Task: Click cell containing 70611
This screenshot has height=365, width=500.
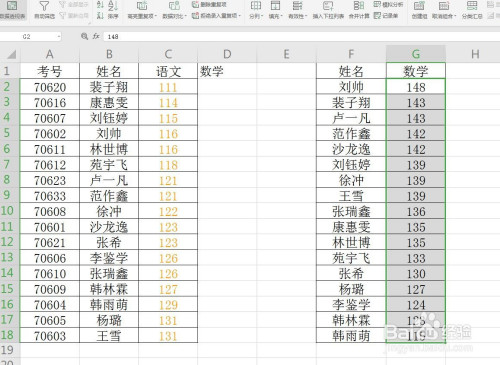Action: click(x=50, y=149)
